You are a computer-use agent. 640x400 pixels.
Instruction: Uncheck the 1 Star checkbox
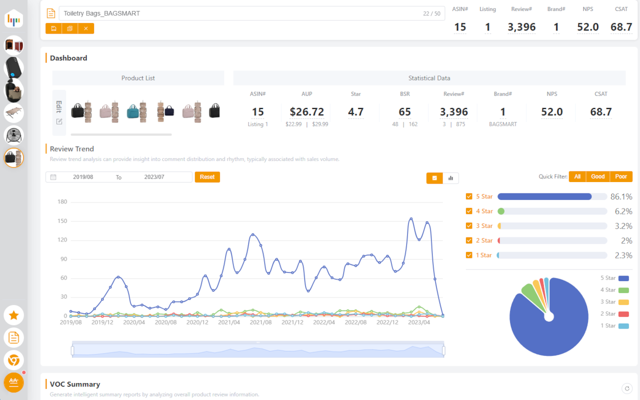[x=469, y=255]
